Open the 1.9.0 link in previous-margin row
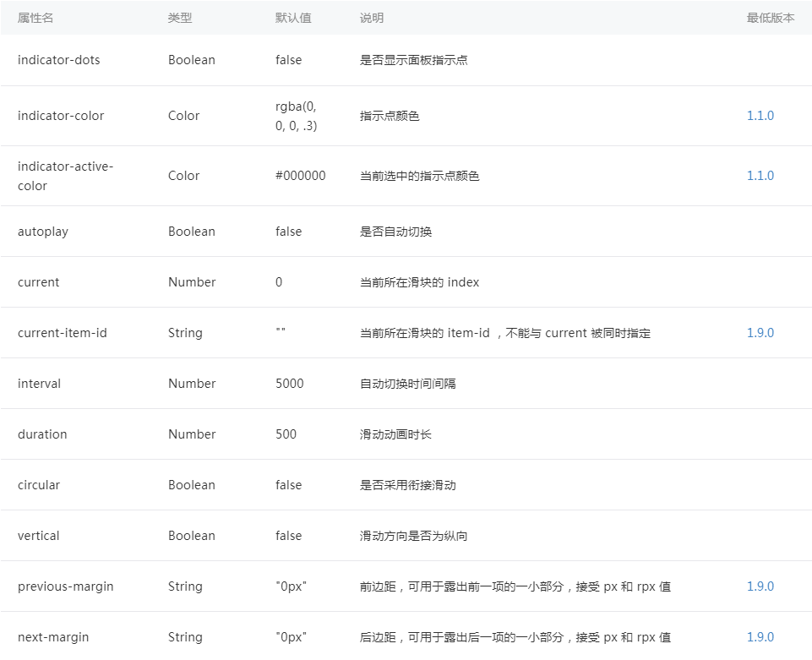Screen dimensions: 812x660 pos(760,586)
